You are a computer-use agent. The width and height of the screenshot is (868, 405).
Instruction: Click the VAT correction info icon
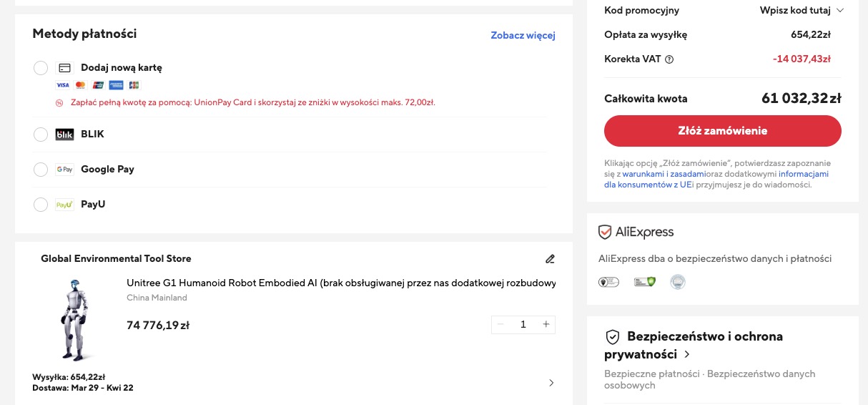[x=669, y=59]
